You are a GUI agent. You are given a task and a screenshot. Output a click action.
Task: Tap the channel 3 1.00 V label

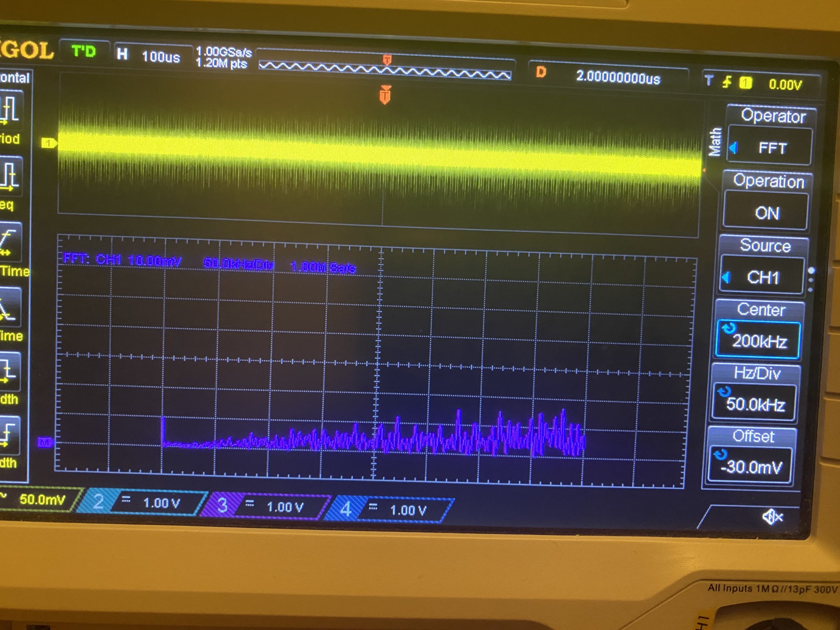tap(285, 507)
